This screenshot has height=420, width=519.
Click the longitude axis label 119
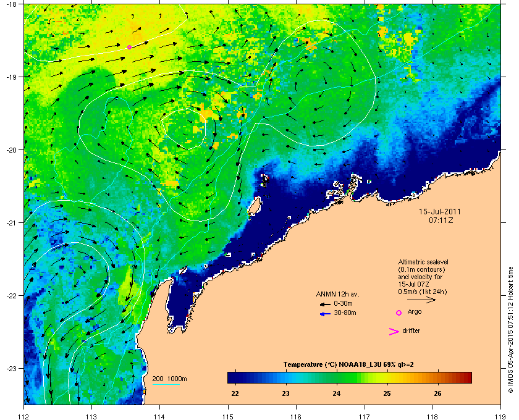tap(501, 417)
